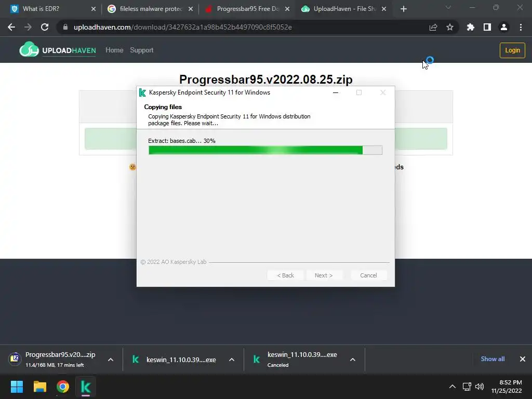Switch to the fileless malware protection tab
The height and width of the screenshot is (399, 532).
(151, 9)
